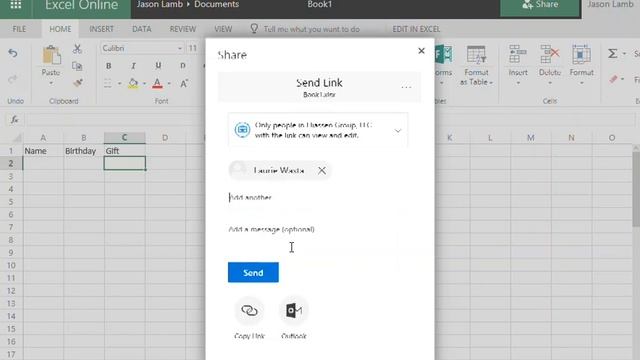
Task: Switch to the VIEW tab
Action: coord(223,29)
